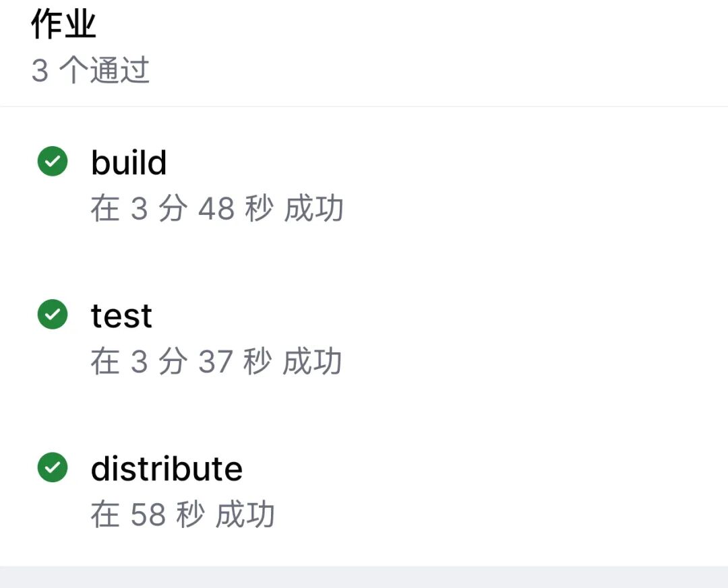Click the divider line under the header
Screen dimensions: 728x588
point(364,106)
